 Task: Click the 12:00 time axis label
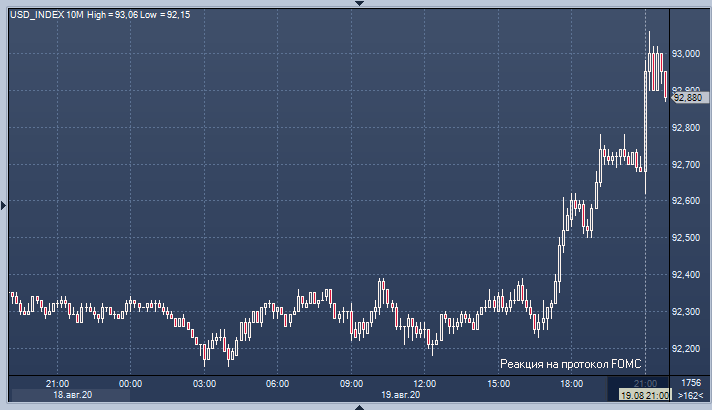[425, 383]
